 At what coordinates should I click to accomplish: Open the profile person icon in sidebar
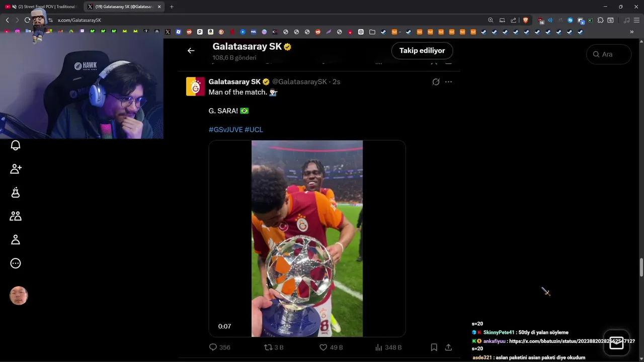pyautogui.click(x=16, y=239)
